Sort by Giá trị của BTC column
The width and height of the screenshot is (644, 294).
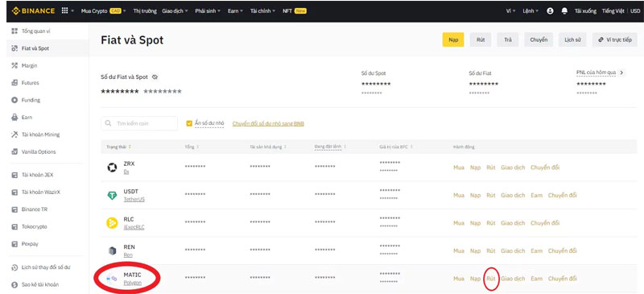[x=396, y=147]
